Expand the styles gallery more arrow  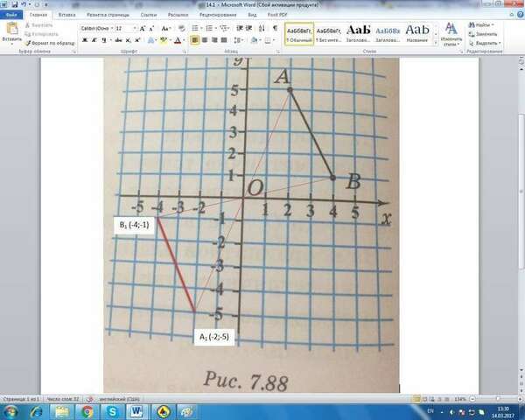[436, 43]
